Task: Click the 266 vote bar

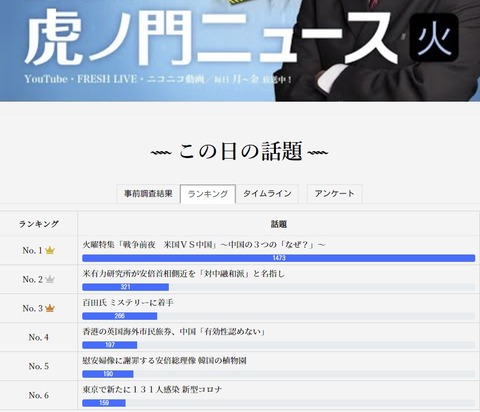Action: click(x=120, y=316)
